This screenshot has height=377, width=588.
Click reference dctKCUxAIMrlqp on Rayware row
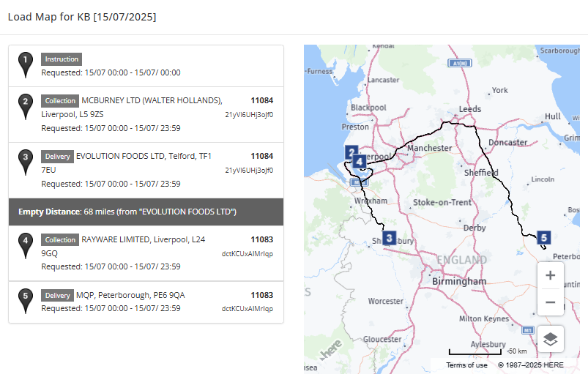pos(247,254)
